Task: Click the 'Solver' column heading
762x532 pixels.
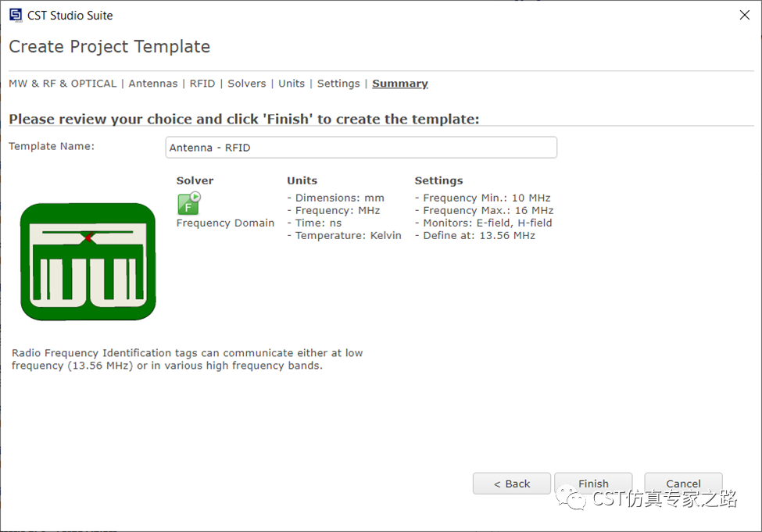Action: [x=195, y=180]
